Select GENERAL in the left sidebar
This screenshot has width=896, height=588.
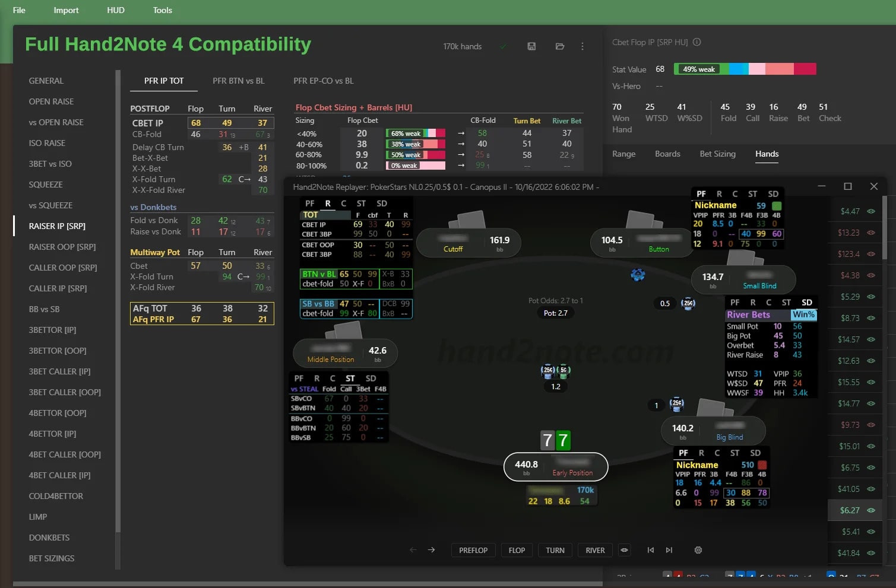46,81
